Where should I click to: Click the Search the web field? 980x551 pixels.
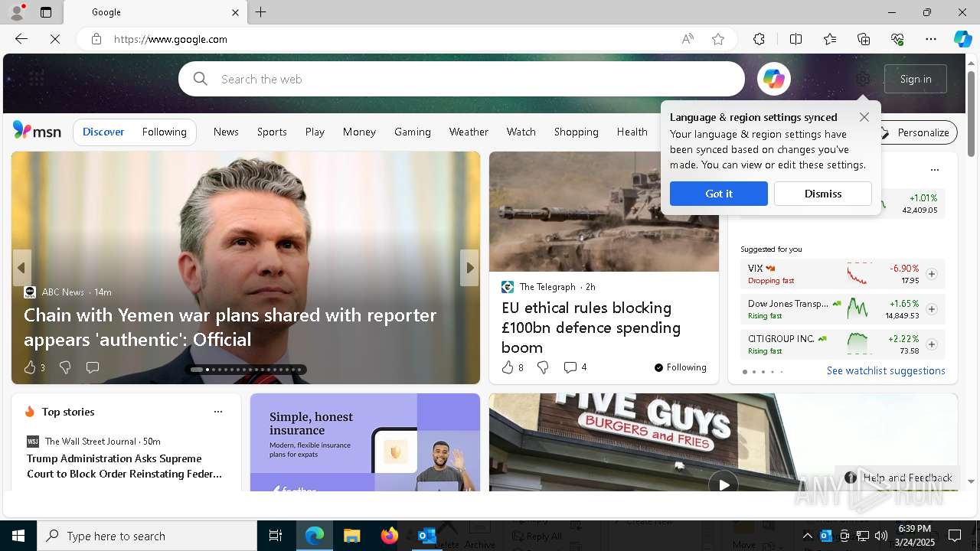point(462,79)
